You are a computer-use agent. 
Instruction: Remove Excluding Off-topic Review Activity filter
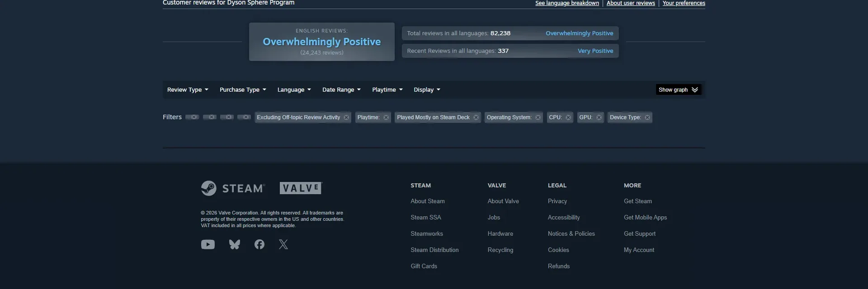(346, 117)
